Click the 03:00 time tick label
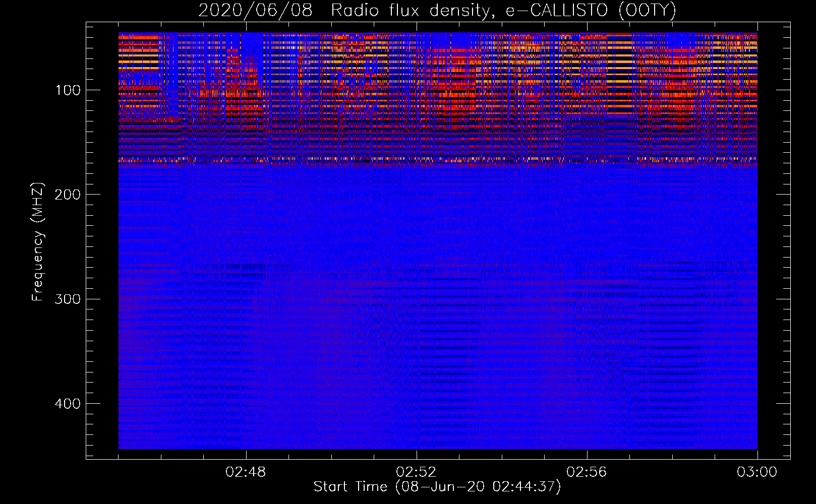This screenshot has height=504, width=816. pyautogui.click(x=757, y=472)
